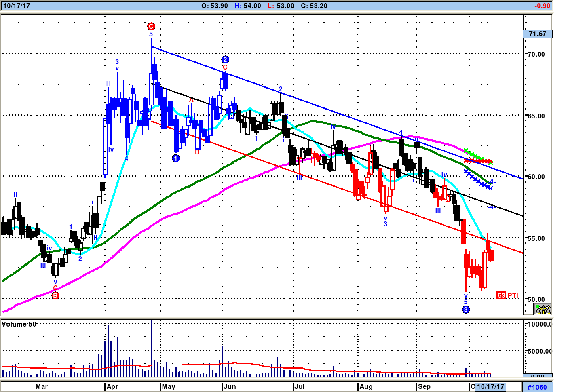The height and width of the screenshot is (392, 566).
Task: Select the blue X projection markers
Action: point(478,181)
